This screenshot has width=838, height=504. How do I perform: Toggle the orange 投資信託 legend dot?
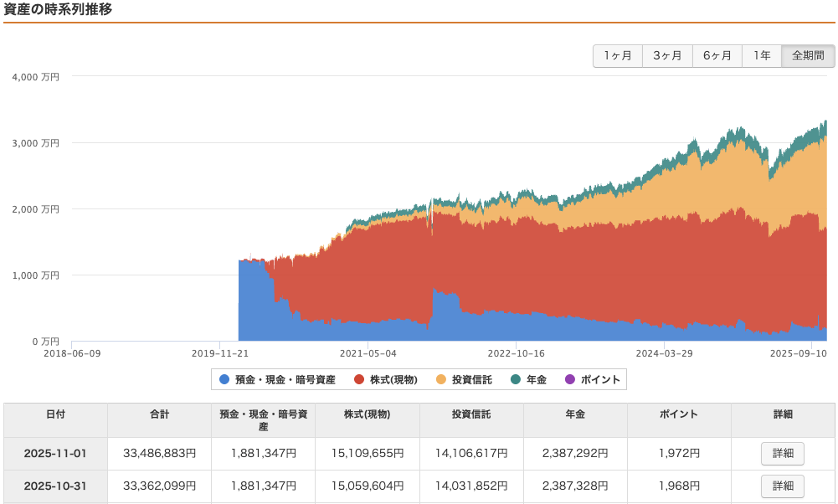pyautogui.click(x=441, y=379)
